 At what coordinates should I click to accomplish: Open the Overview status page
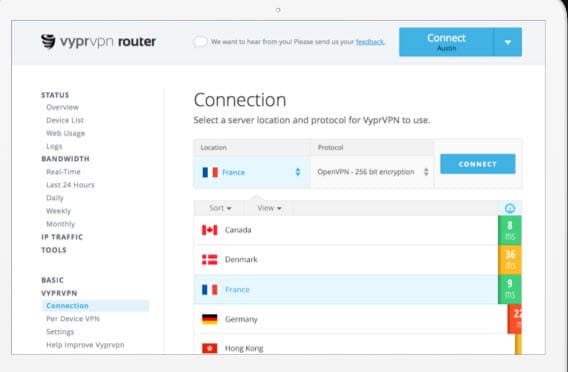tap(62, 107)
